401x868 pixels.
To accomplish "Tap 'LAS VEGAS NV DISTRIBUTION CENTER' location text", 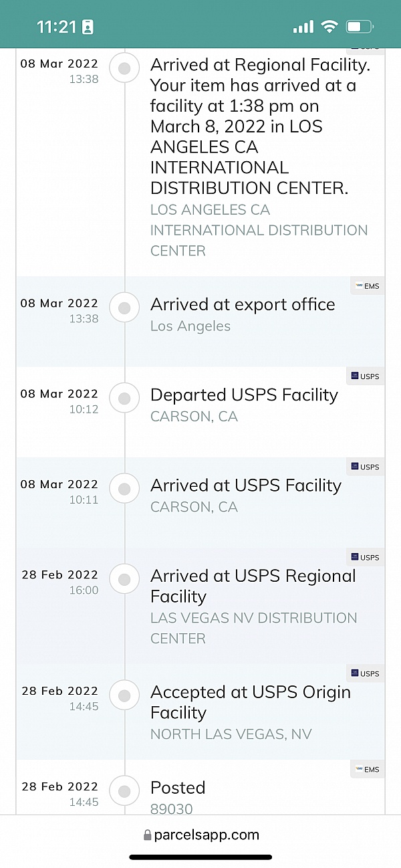I will 253,628.
